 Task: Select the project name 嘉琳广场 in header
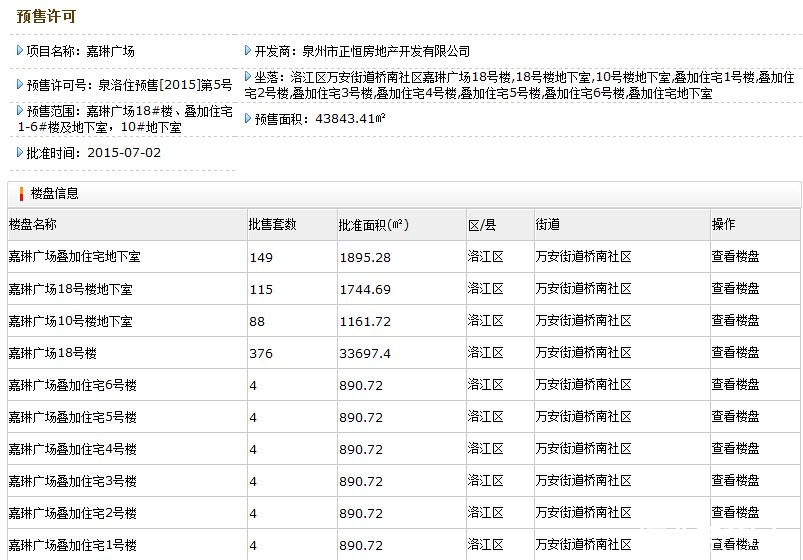111,51
